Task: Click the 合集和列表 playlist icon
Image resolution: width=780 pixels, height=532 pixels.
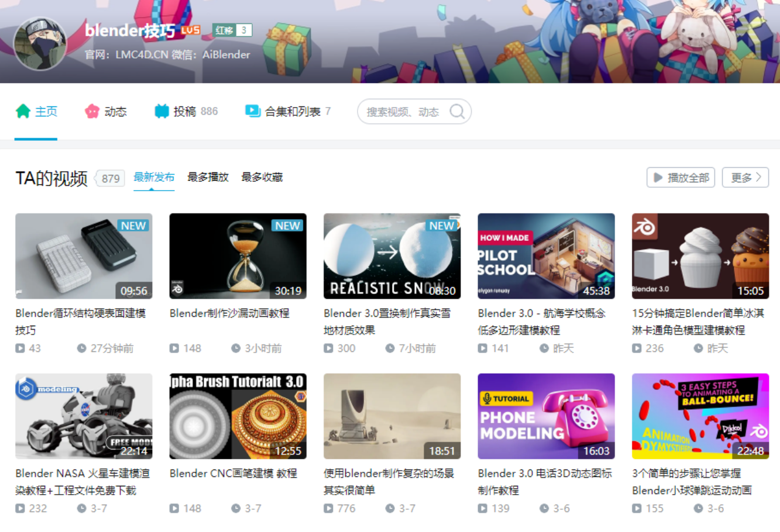Action: coord(253,111)
